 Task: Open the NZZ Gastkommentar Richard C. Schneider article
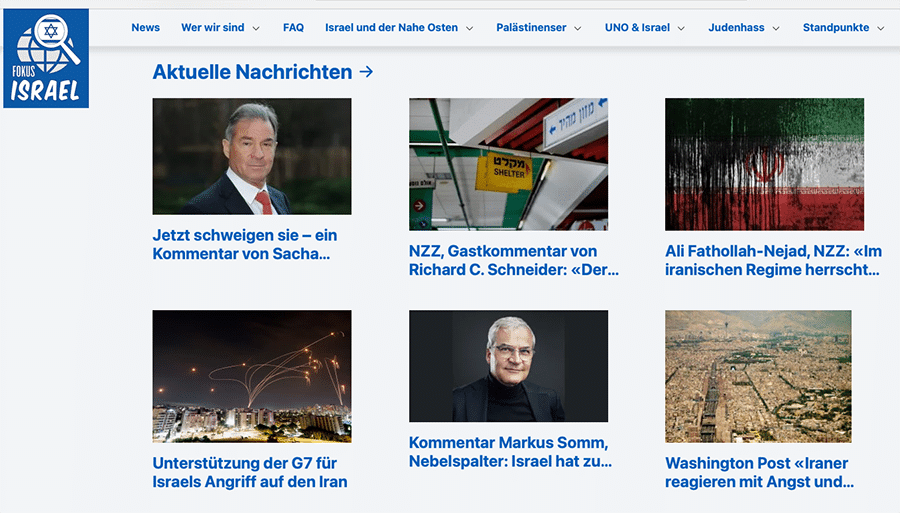pyautogui.click(x=514, y=261)
